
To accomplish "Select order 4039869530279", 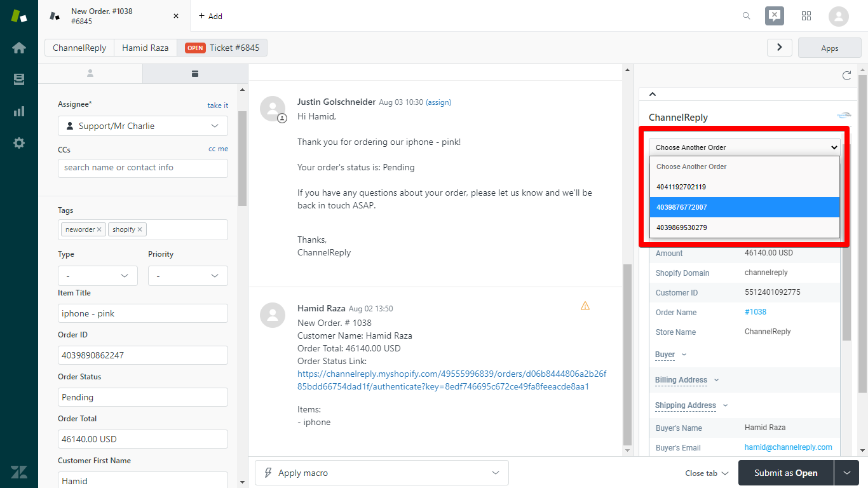I will click(745, 227).
